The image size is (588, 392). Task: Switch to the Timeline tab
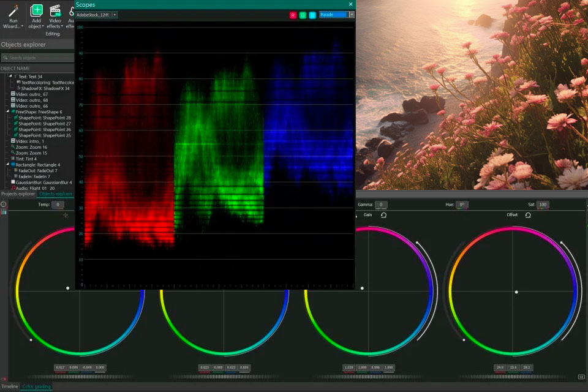[x=9, y=386]
